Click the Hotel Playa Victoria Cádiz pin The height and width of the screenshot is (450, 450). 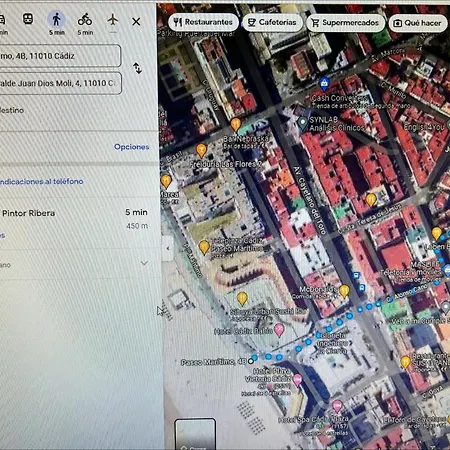coord(297,380)
